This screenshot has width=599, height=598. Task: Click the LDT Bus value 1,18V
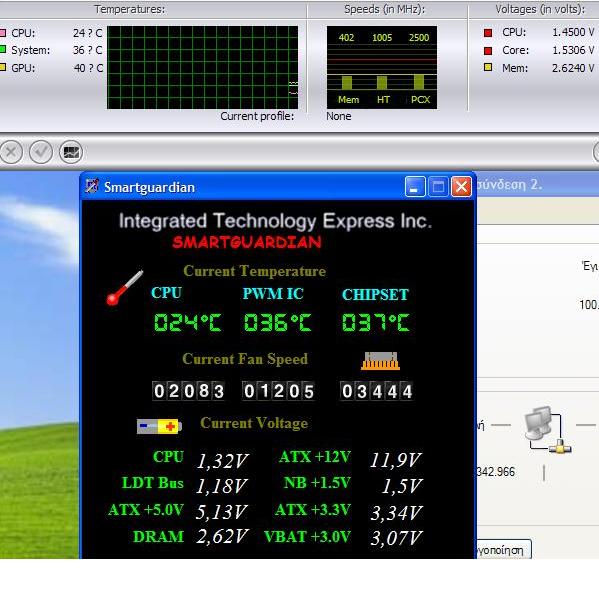(222, 486)
